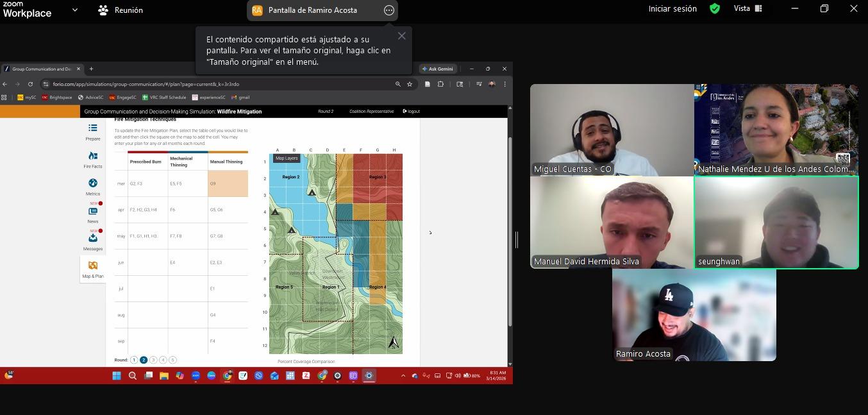Close the shared content size notification
Screen dimensions: 868x415
coord(401,36)
